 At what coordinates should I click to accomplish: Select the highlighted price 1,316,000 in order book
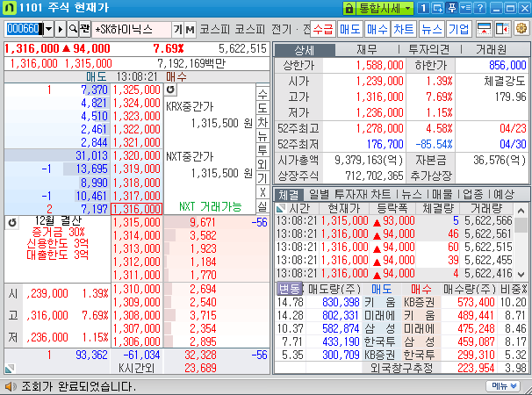click(137, 209)
